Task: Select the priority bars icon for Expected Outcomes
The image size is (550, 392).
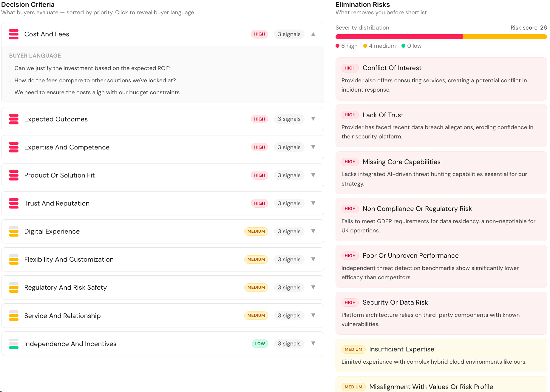Action: coord(14,119)
